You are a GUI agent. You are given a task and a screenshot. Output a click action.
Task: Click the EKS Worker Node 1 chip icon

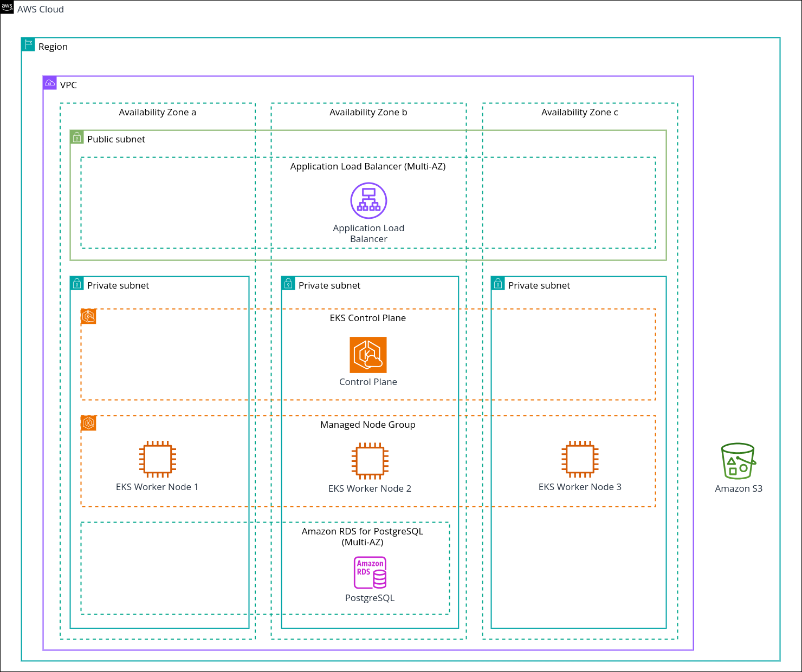click(x=158, y=459)
